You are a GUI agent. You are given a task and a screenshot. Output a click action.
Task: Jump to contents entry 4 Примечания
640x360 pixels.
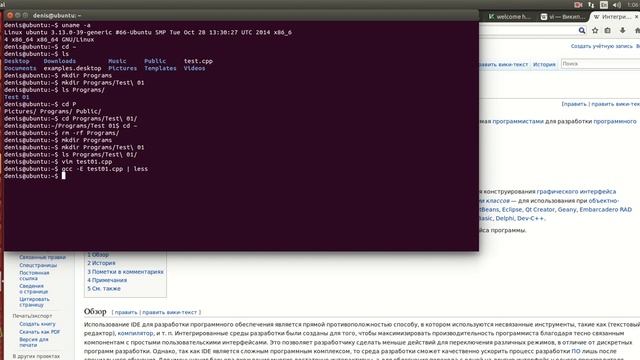pyautogui.click(x=107, y=280)
